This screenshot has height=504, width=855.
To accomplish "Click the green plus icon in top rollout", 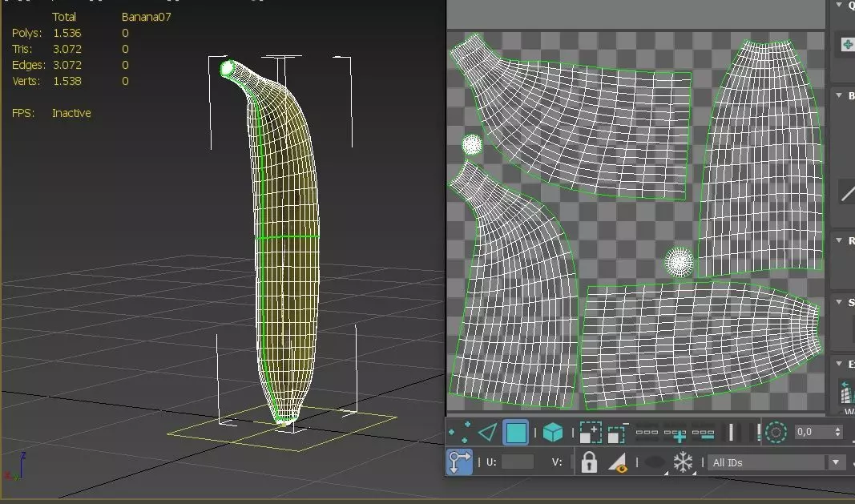I will click(847, 44).
